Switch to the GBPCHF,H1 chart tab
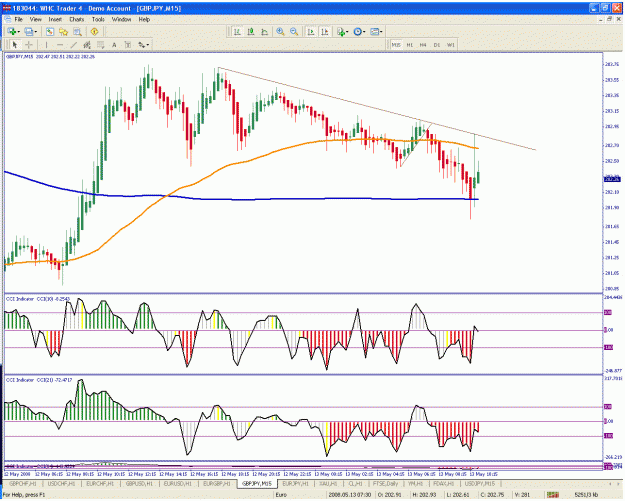The image size is (625, 501). [x=22, y=483]
